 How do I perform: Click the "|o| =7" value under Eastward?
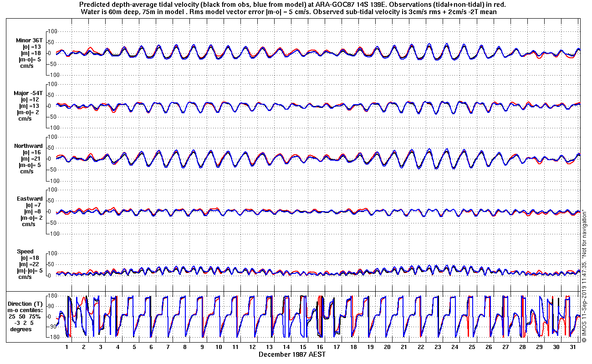[x=33, y=205]
